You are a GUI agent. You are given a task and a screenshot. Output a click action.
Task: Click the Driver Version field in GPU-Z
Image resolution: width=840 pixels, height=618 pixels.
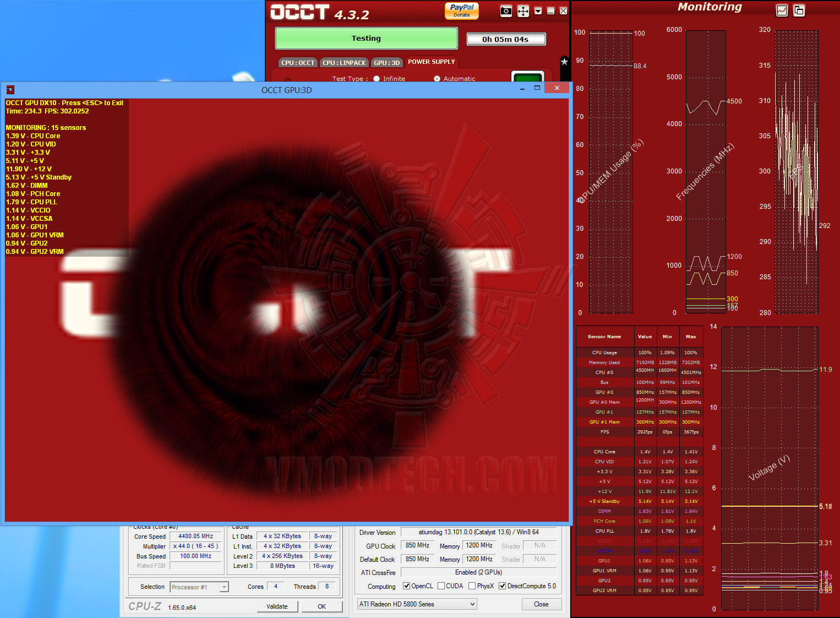tap(479, 532)
